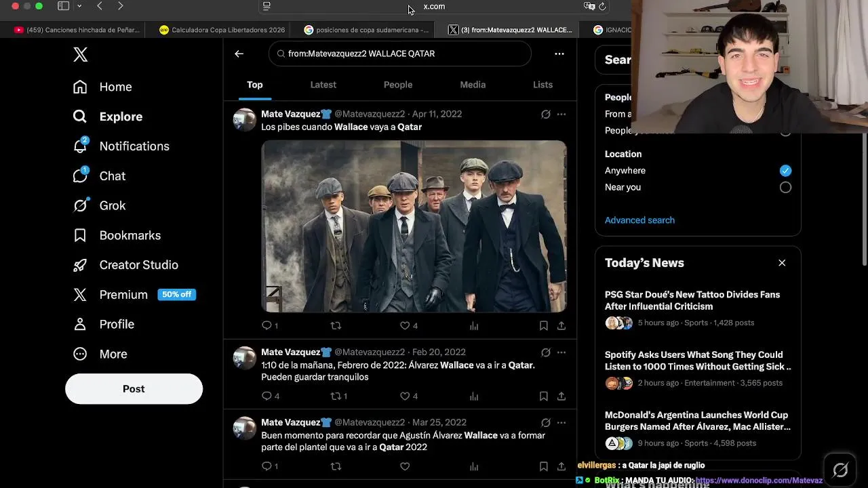
Task: Open PSG Star Doué tattoo news story
Action: pos(698,308)
